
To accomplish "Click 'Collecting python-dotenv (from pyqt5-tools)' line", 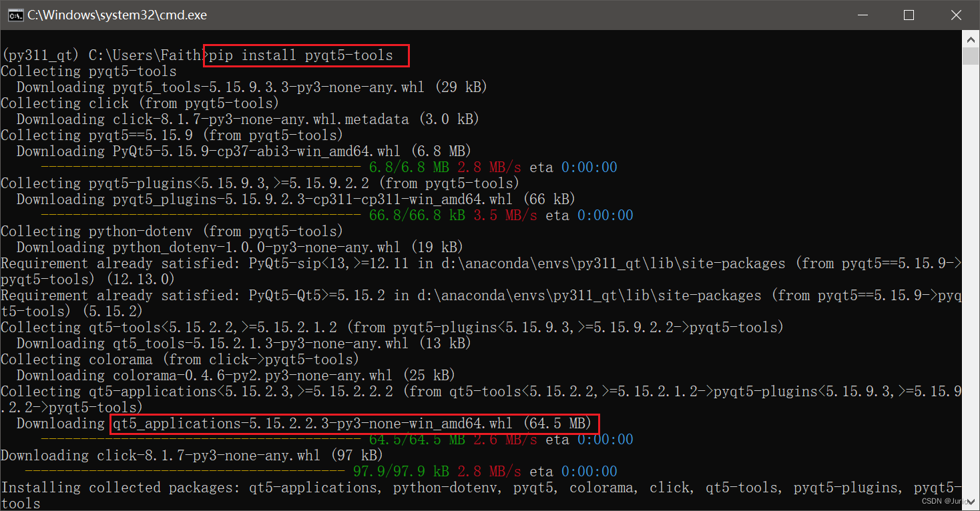I will [172, 231].
